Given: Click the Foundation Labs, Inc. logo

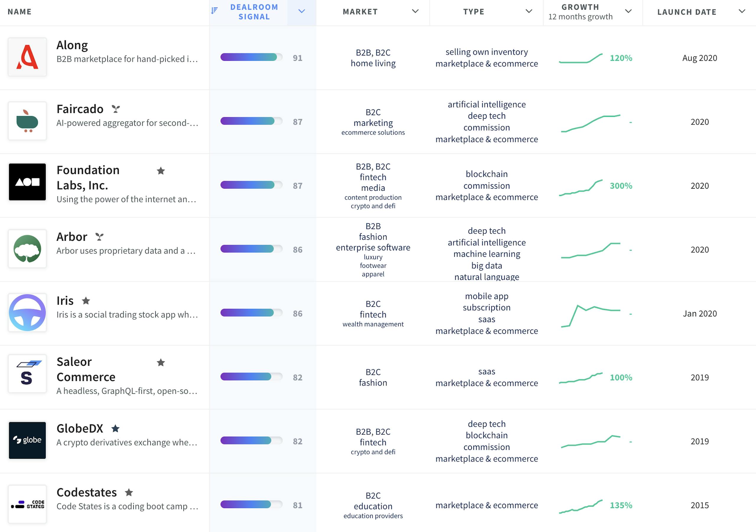Looking at the screenshot, I should 27,182.
